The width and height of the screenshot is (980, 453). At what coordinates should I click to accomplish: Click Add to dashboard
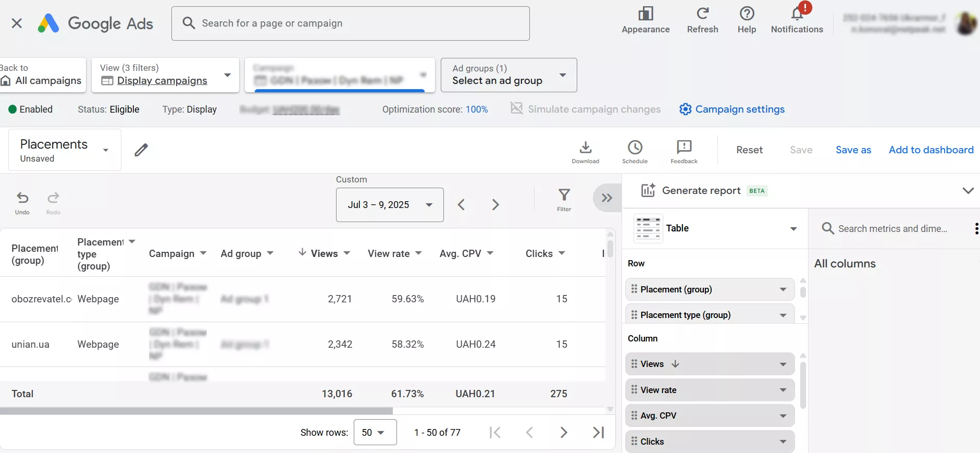[x=931, y=150]
